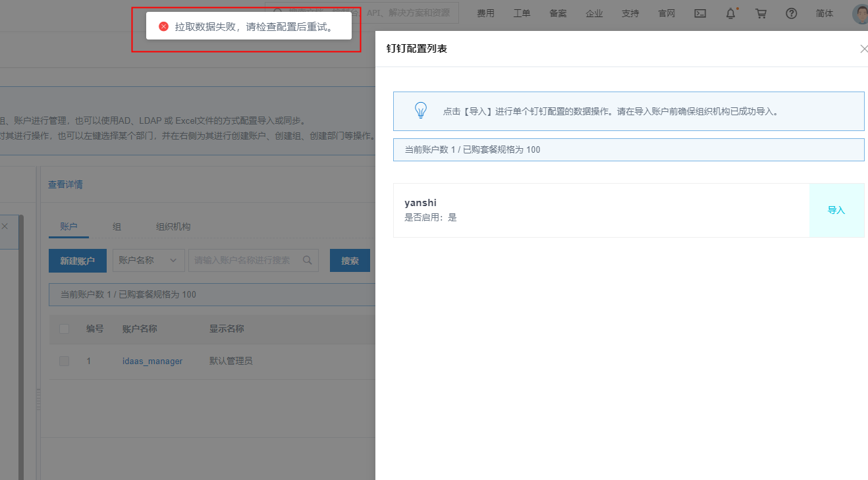This screenshot has height=480, width=868.
Task: Open 备案 in top navigation
Action: coord(558,13)
